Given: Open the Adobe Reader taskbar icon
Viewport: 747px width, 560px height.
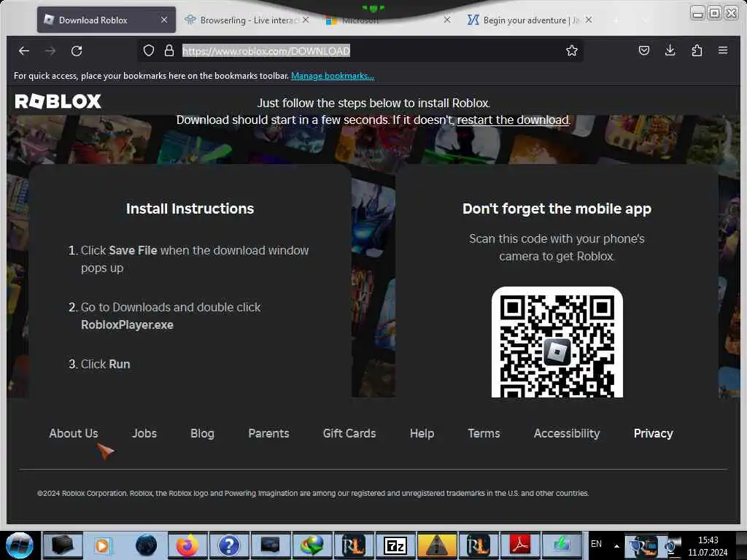Looking at the screenshot, I should pyautogui.click(x=519, y=545).
